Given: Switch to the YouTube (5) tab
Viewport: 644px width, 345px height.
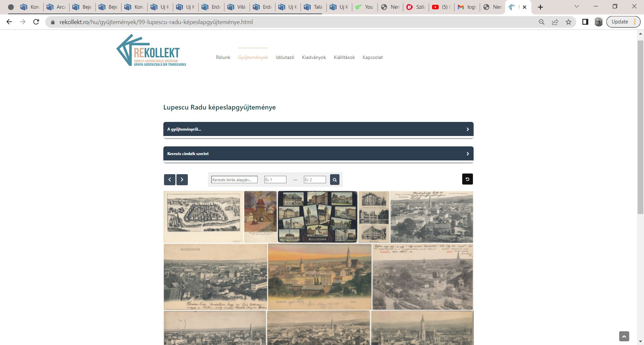Looking at the screenshot, I should 442,7.
